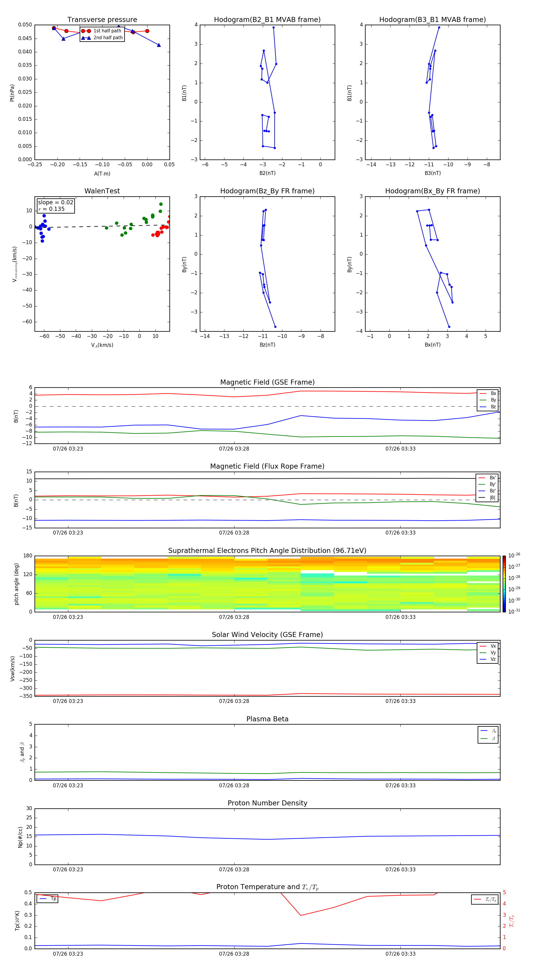
Task: Click the By' legend entry in Flux Rope plot
Action: [487, 484]
